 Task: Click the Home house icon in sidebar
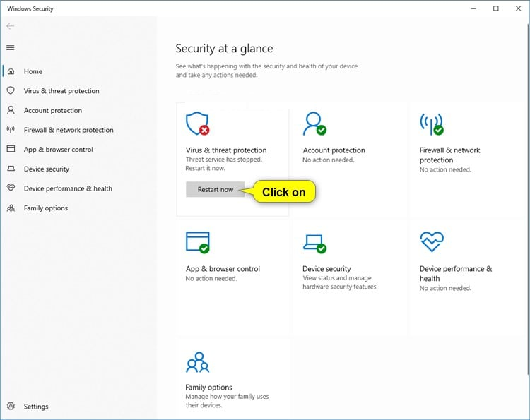[11, 71]
